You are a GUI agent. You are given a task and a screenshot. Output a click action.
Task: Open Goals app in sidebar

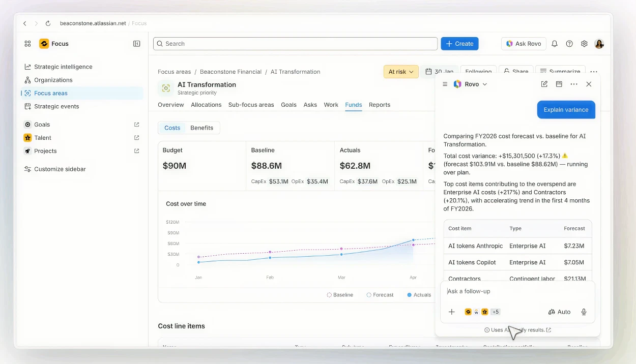tap(42, 125)
